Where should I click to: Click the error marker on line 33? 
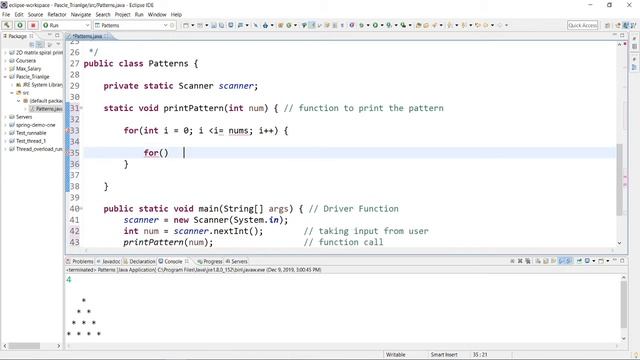point(68,131)
